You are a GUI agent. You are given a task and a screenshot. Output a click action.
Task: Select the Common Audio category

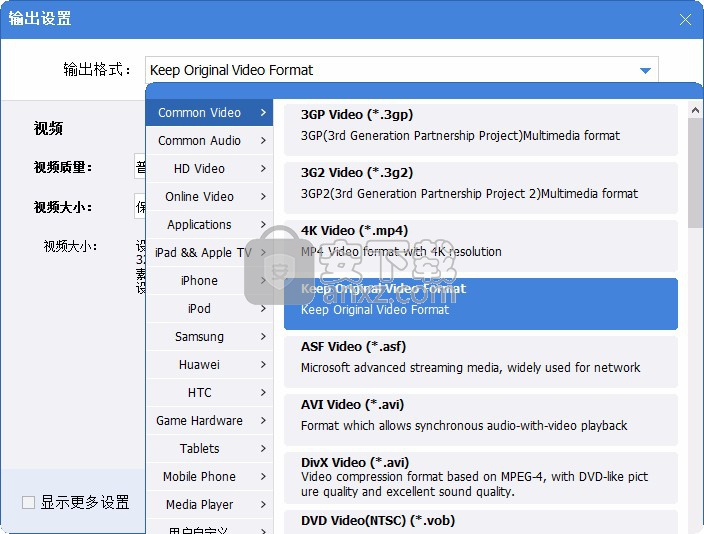(x=209, y=141)
